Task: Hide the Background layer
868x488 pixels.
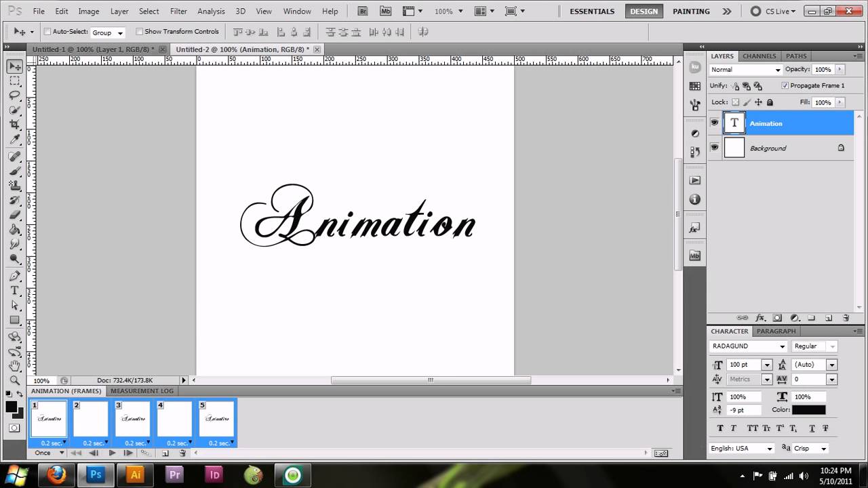Action: pos(714,147)
